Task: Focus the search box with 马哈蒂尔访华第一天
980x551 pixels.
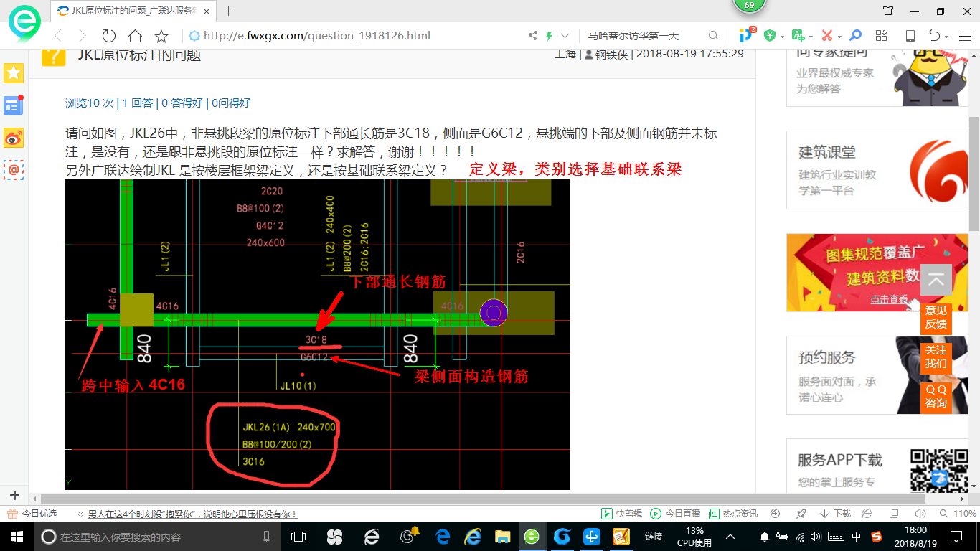Action: point(646,35)
